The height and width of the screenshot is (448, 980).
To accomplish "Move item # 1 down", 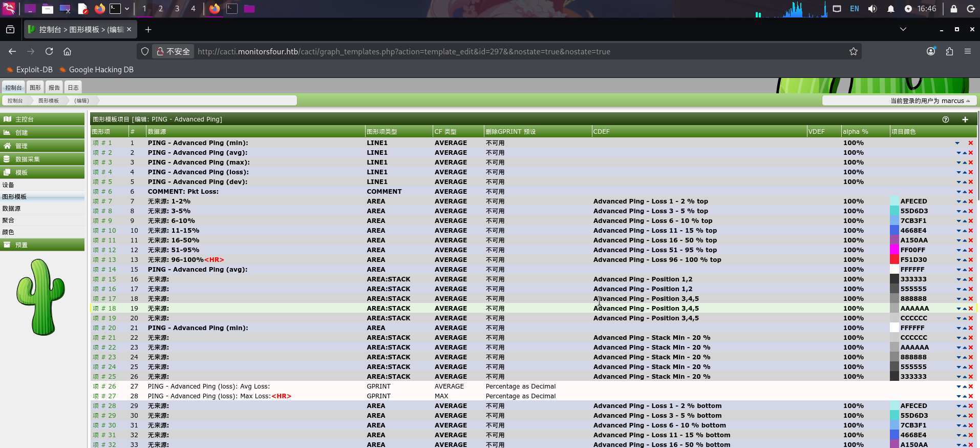I will [957, 143].
